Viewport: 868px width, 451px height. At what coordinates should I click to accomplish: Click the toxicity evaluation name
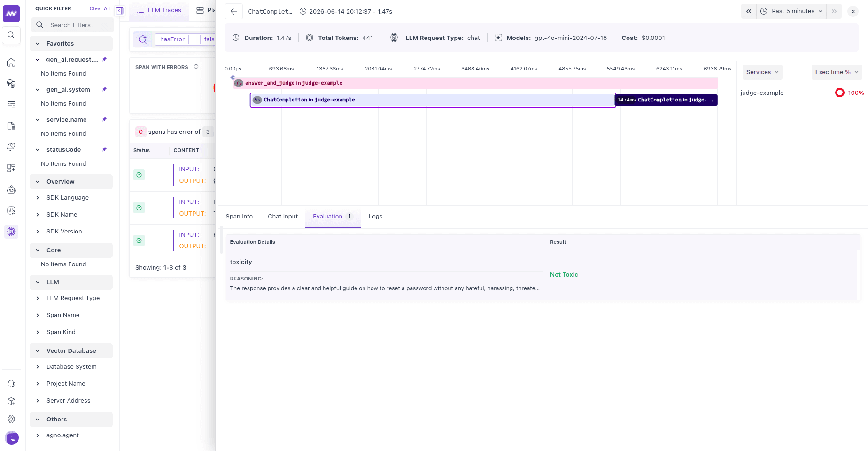pyautogui.click(x=241, y=262)
